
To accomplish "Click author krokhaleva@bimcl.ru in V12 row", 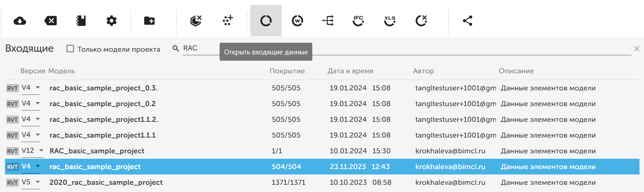I will point(450,151).
